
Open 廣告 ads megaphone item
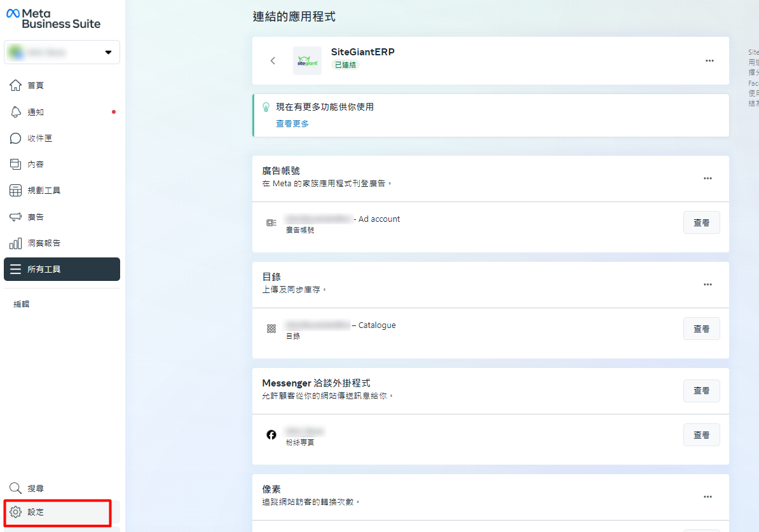35,217
